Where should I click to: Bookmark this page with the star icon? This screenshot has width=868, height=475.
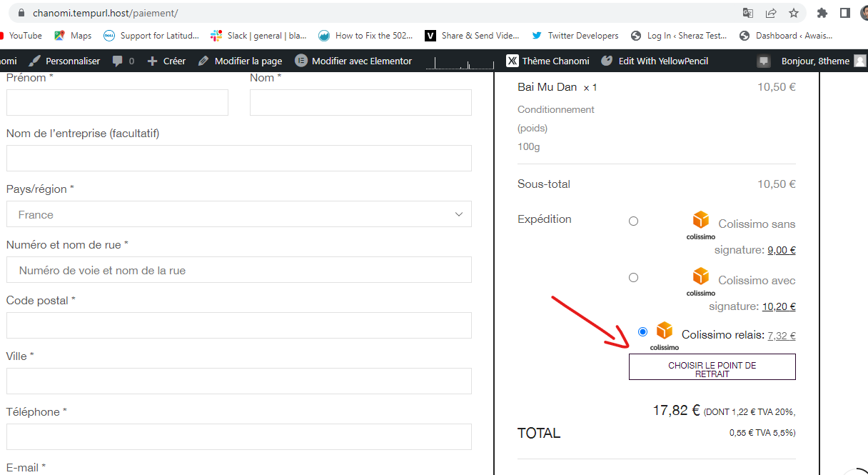pos(794,13)
